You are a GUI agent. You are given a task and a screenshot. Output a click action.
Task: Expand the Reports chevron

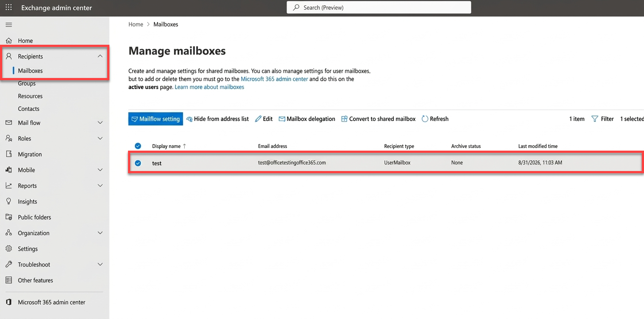coord(100,186)
